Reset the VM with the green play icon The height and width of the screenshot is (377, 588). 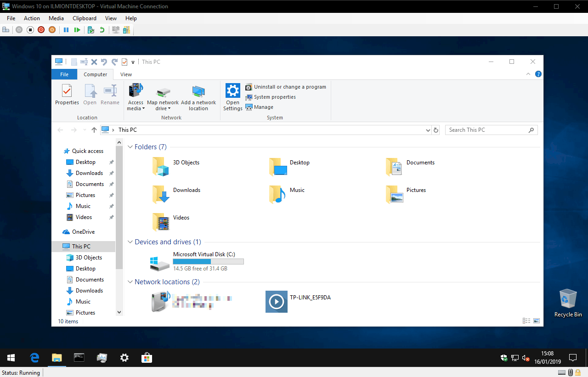(77, 30)
